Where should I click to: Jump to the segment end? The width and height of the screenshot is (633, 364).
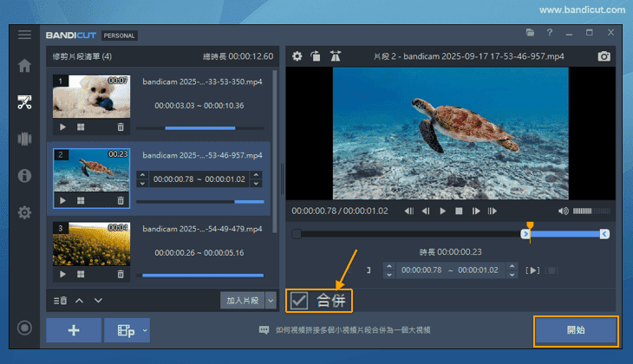pyautogui.click(x=493, y=211)
